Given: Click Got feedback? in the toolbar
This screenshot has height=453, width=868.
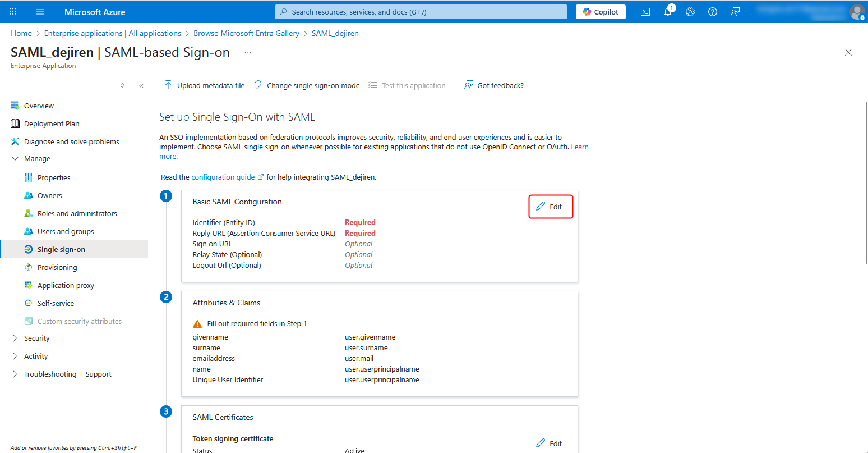Looking at the screenshot, I should (494, 85).
